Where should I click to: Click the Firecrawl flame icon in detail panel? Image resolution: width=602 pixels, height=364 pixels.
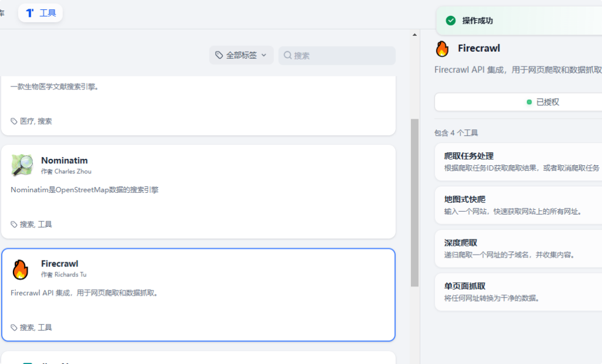tap(442, 49)
